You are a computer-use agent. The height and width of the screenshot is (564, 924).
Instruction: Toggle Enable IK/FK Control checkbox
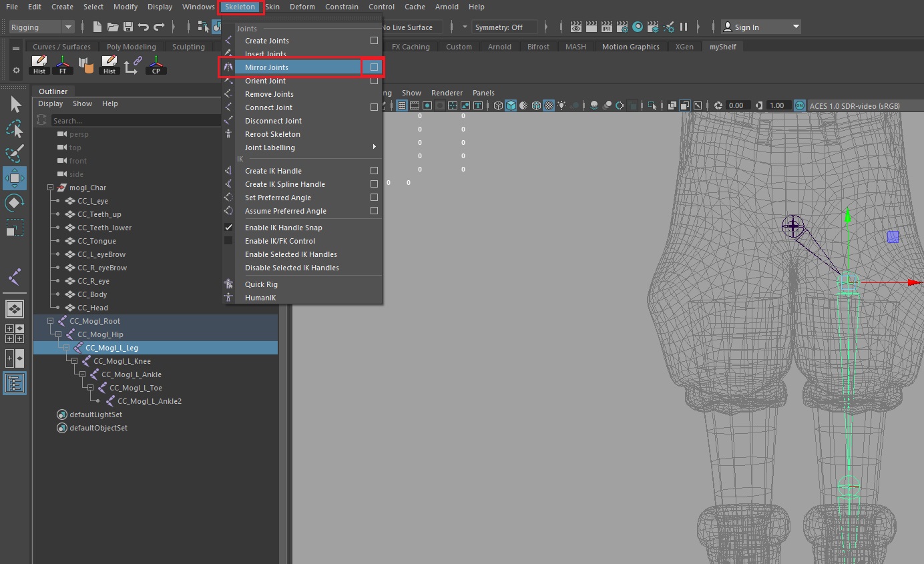coord(228,241)
